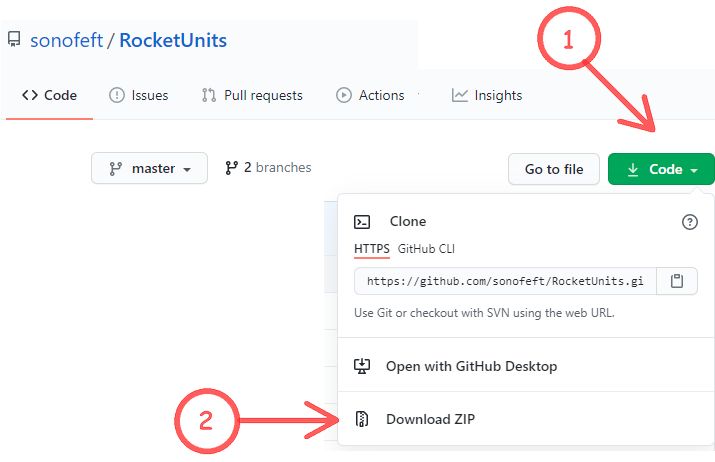Switch to the Issues tab
The width and height of the screenshot is (715, 462).
[139, 95]
